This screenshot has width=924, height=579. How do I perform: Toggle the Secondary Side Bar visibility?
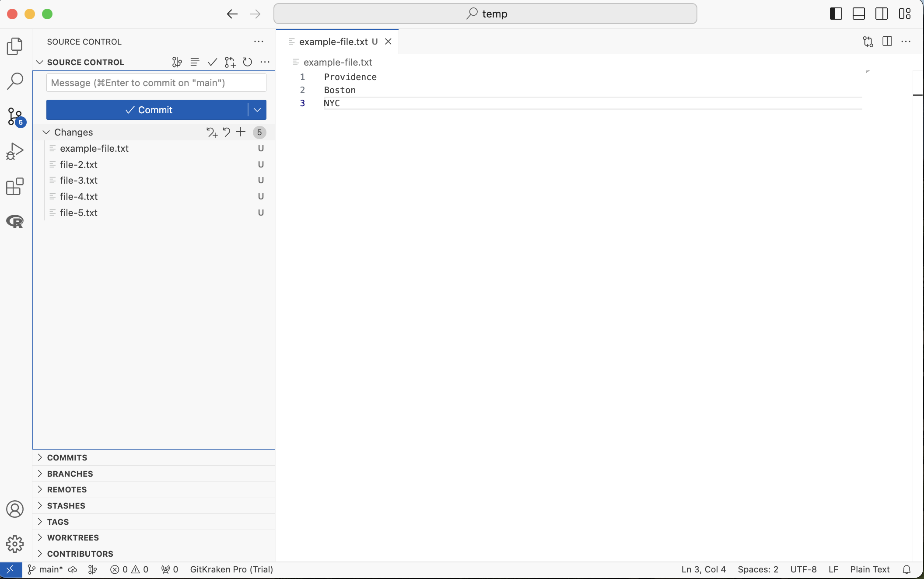tap(882, 14)
